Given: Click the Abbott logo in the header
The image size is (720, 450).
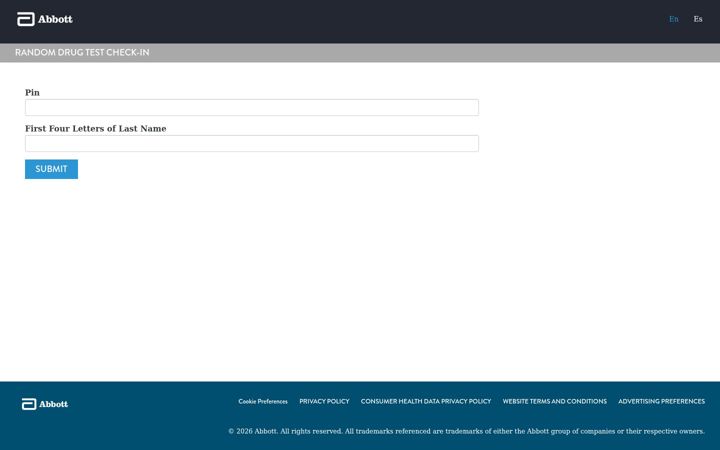Looking at the screenshot, I should coord(45,19).
